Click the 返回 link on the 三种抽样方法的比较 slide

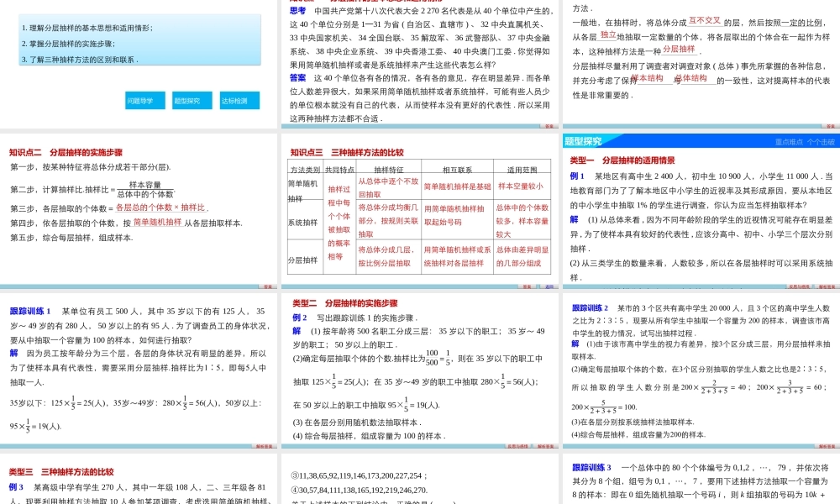[550, 286]
